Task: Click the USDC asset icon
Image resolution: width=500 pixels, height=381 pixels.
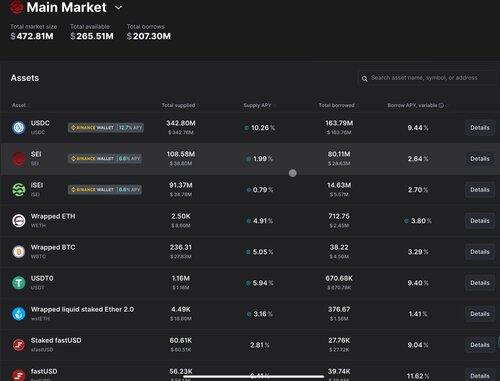Action: tap(19, 128)
